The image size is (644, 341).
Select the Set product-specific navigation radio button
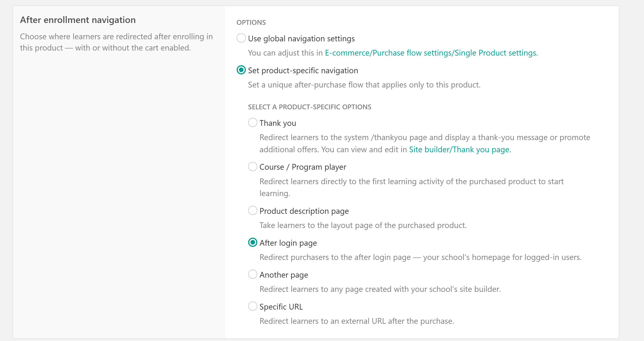[x=241, y=70]
